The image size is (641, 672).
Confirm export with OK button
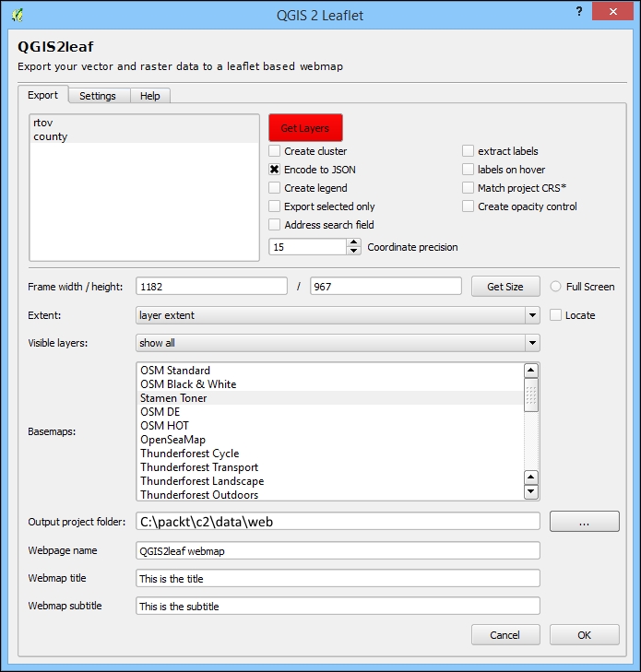point(585,635)
